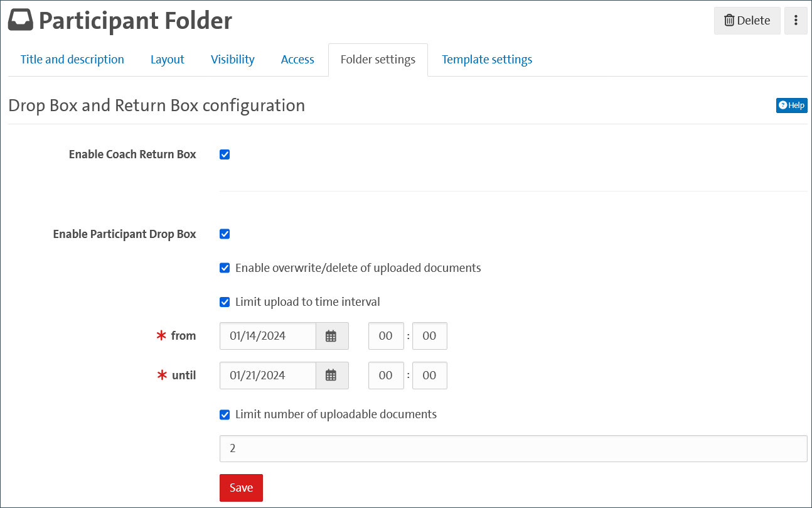The image size is (812, 508).
Task: Save the folder settings
Action: [241, 488]
